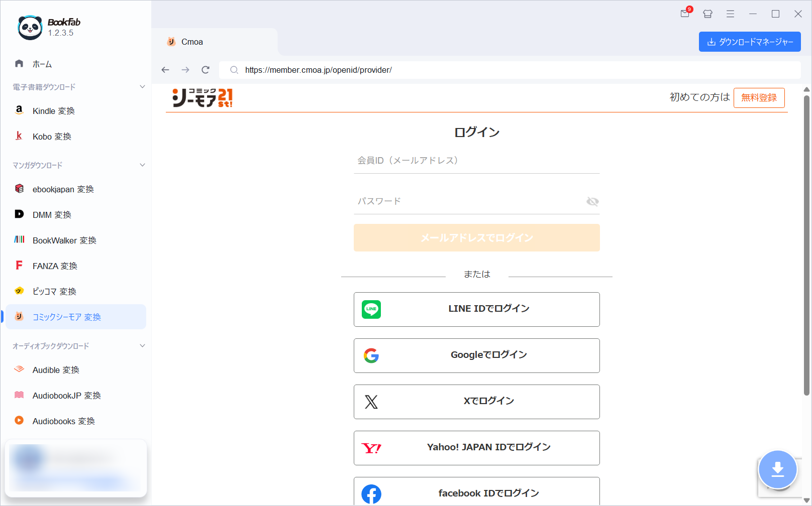Select ebookjapan 変換 in sidebar
The width and height of the screenshot is (812, 506).
tap(76, 189)
